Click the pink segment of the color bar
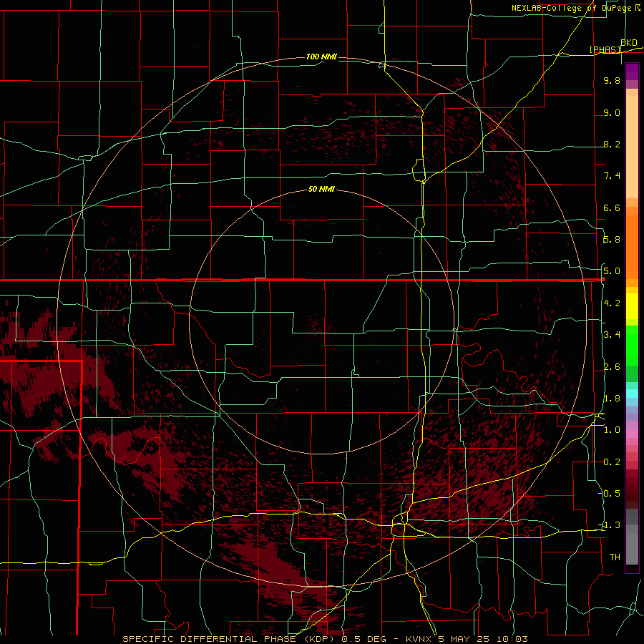This screenshot has width=644, height=644. click(632, 434)
